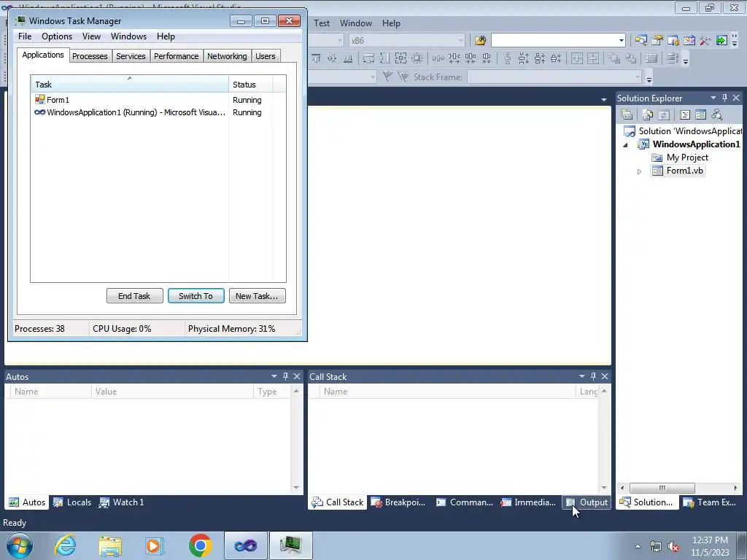Image resolution: width=747 pixels, height=560 pixels.
Task: Click View Designer in Solution Explorer toolbar
Action: point(700,114)
